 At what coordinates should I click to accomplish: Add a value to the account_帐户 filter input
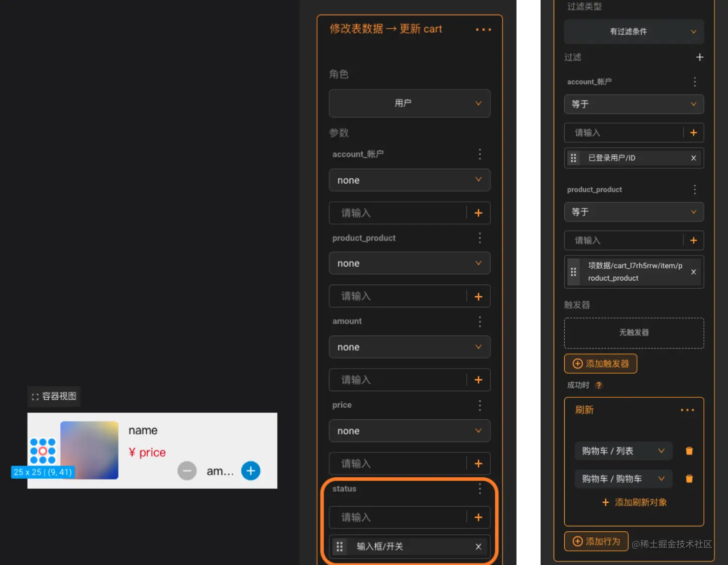(693, 133)
